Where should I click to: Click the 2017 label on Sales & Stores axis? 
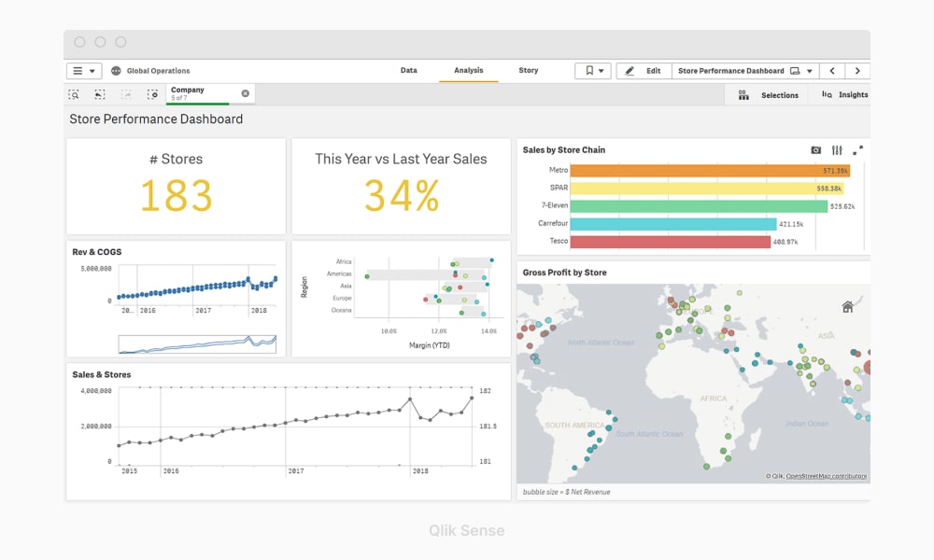[x=296, y=470]
